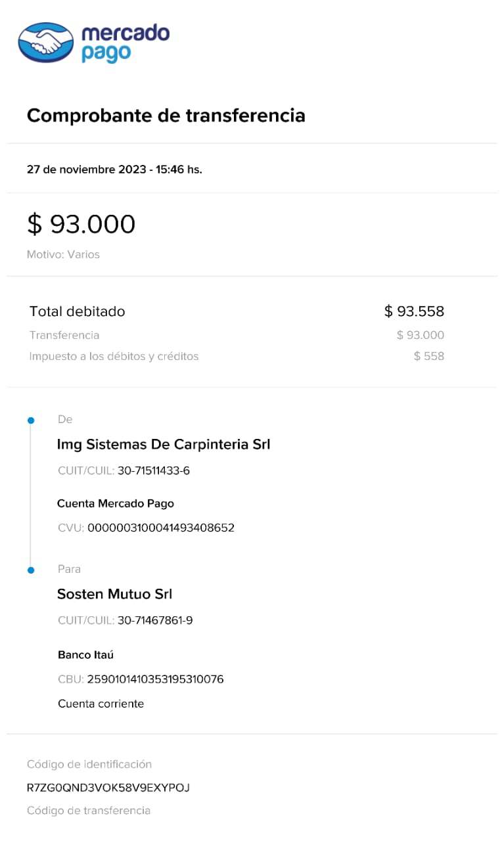
Task: Click the CBU number 2590101410353195310076
Action: point(155,679)
